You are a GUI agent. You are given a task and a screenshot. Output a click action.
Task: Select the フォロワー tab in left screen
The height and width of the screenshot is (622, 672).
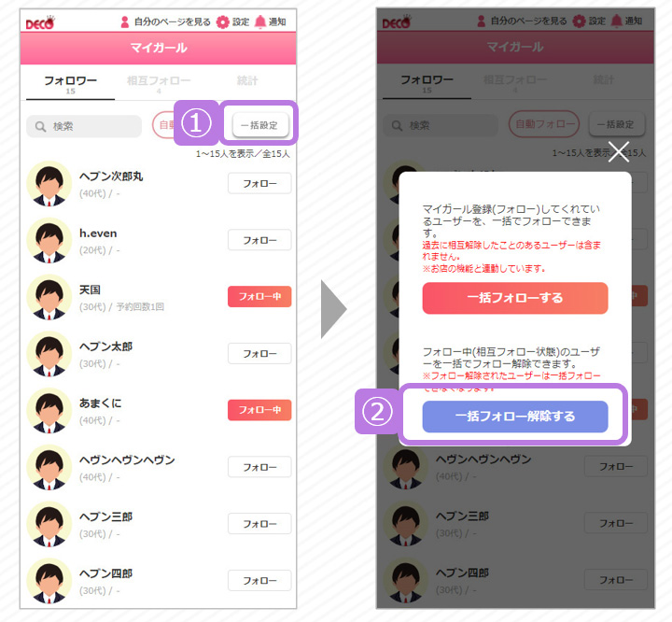(70, 84)
